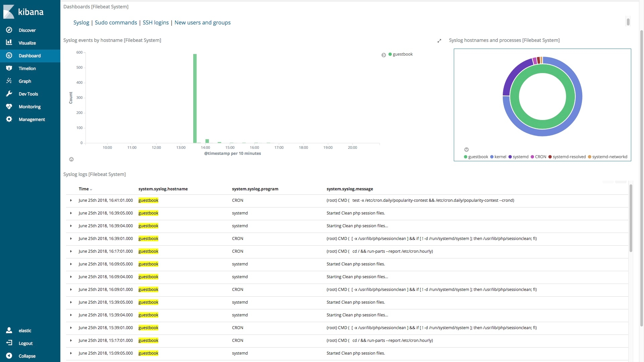The image size is (644, 362).
Task: Click the elastic username label
Action: click(x=25, y=330)
